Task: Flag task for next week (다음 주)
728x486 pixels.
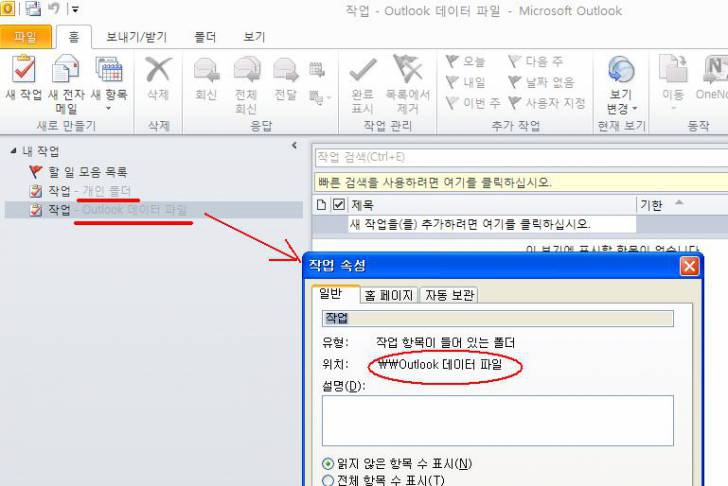Action: [536, 61]
